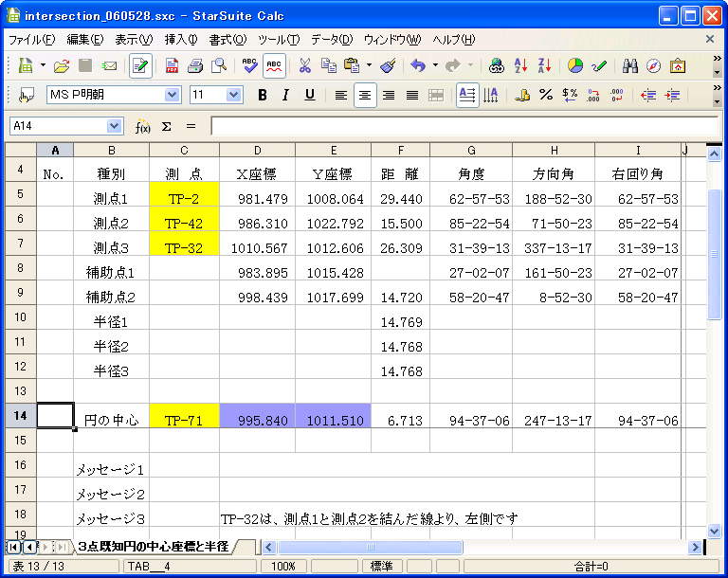Insert a chart with the pie icon
The width and height of the screenshot is (728, 578).
click(575, 66)
